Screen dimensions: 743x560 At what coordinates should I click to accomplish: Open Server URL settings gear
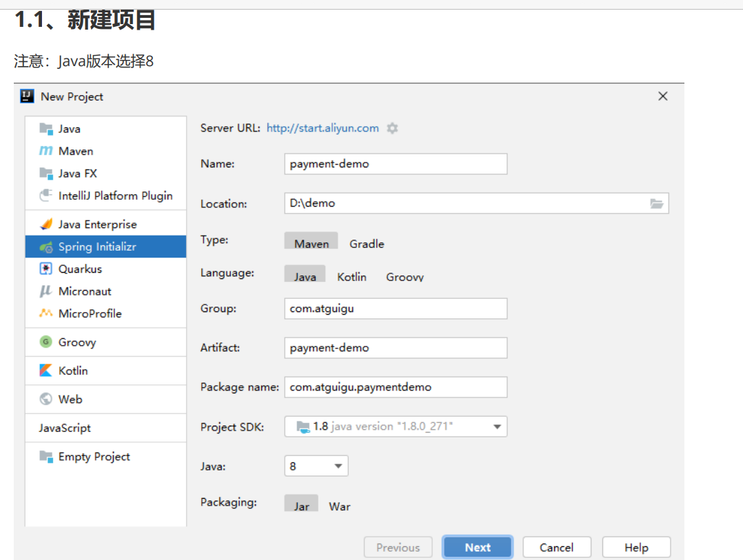392,128
